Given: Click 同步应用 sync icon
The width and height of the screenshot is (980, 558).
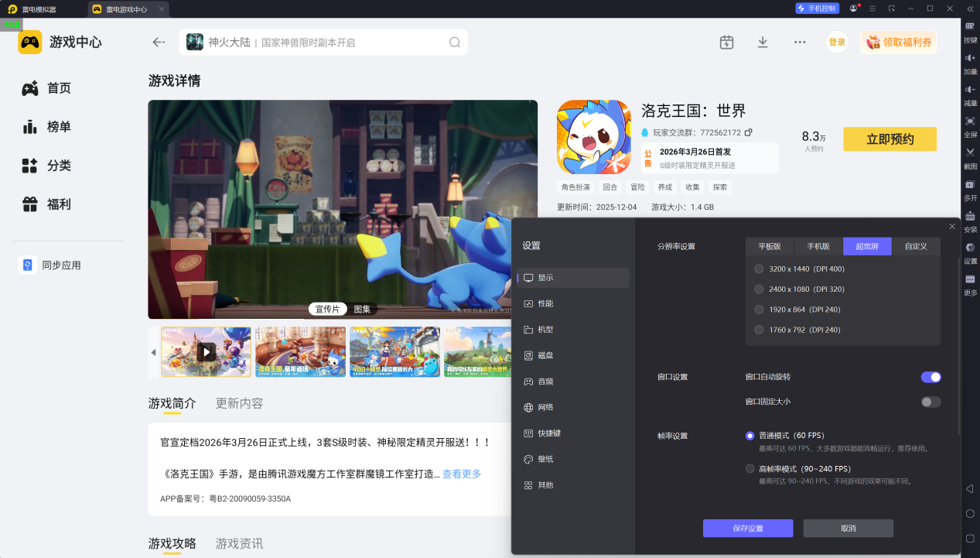Looking at the screenshot, I should [x=27, y=265].
